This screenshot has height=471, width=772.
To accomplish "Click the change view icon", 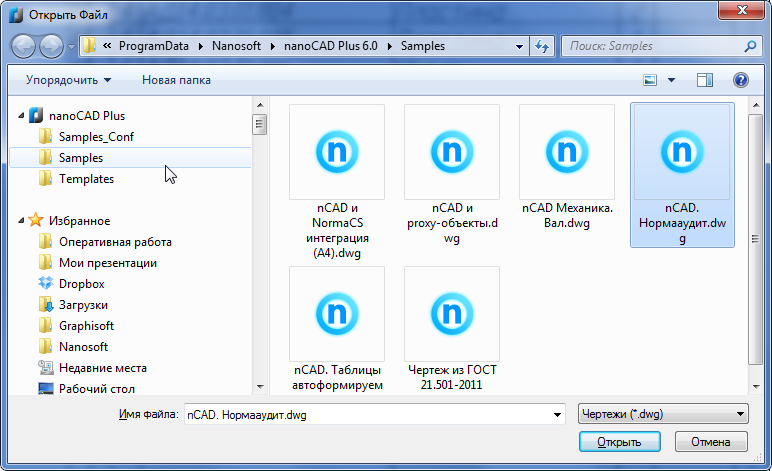I will [x=650, y=80].
